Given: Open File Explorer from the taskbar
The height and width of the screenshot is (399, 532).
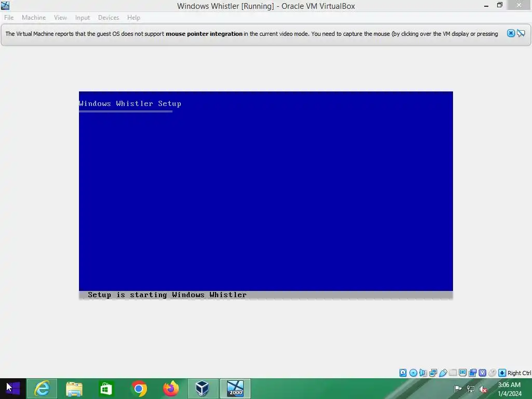Looking at the screenshot, I should click(74, 389).
